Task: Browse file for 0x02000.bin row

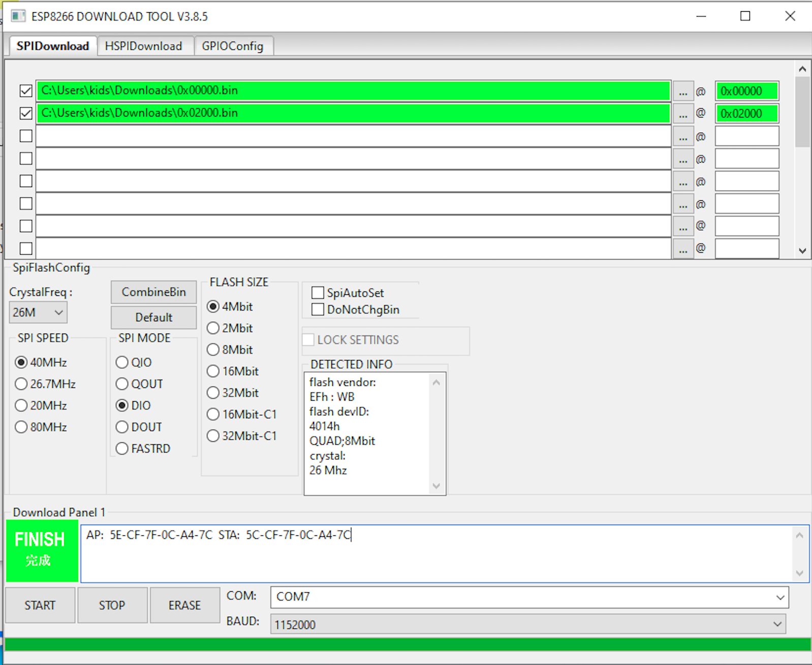Action: point(683,114)
